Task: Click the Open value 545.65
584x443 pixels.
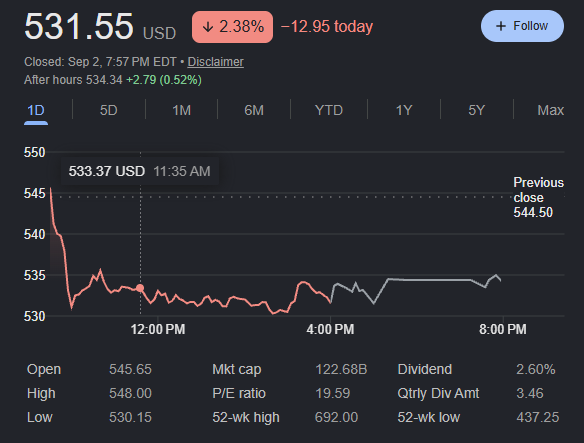Action: [x=130, y=370]
